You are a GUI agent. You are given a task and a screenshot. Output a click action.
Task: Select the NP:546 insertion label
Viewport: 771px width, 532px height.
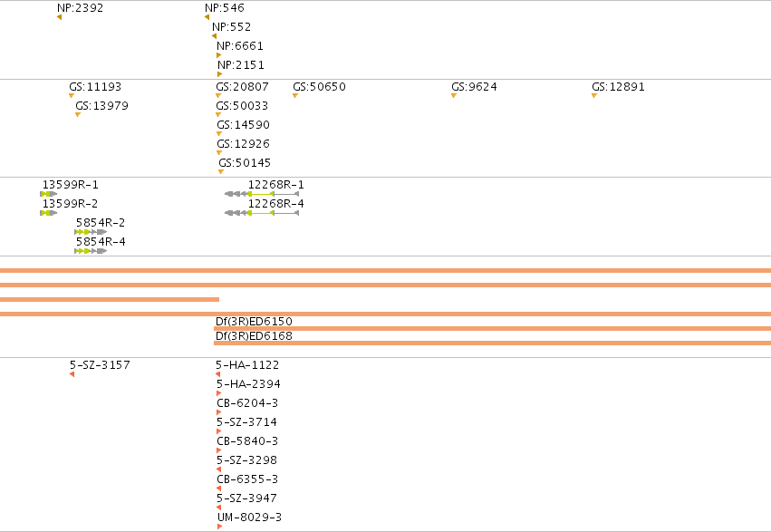coord(225,8)
